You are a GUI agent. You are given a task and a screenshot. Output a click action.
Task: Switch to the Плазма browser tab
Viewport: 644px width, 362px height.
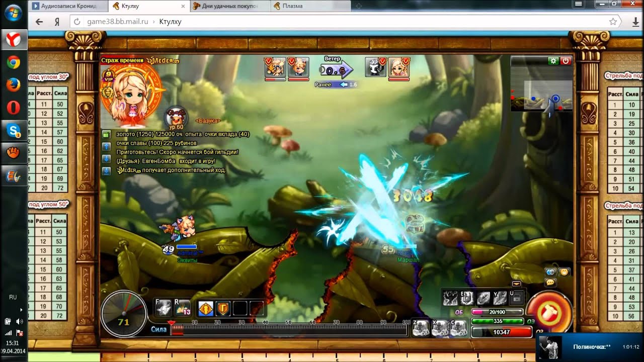(x=310, y=6)
